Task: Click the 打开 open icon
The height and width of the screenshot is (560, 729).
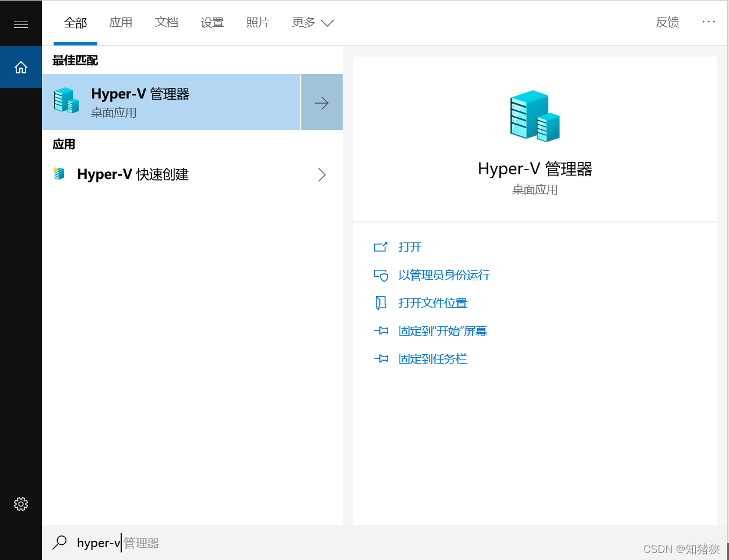Action: (381, 247)
